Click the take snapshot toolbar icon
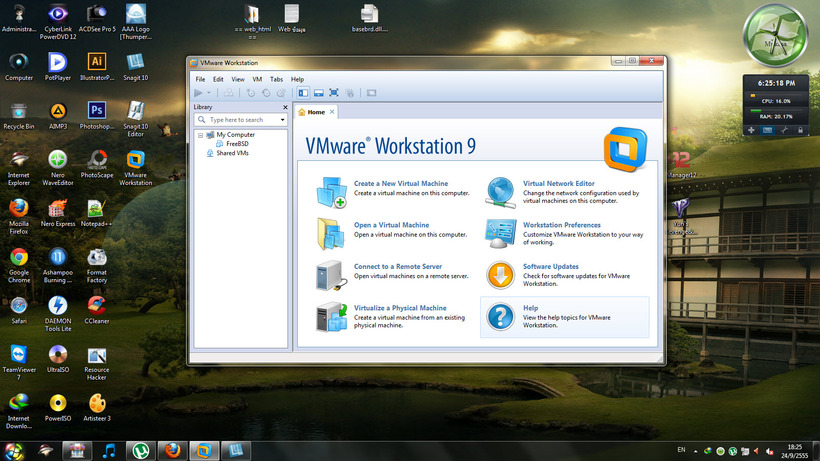The image size is (820, 461). (251, 93)
